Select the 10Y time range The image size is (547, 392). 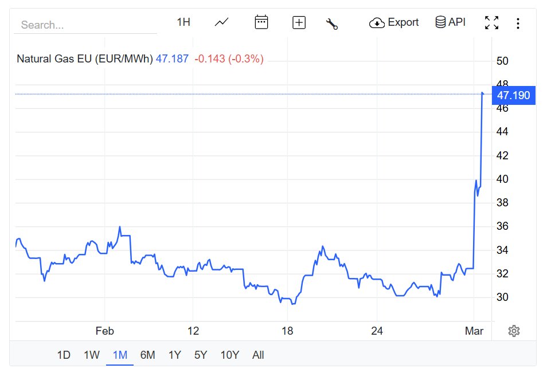[229, 355]
